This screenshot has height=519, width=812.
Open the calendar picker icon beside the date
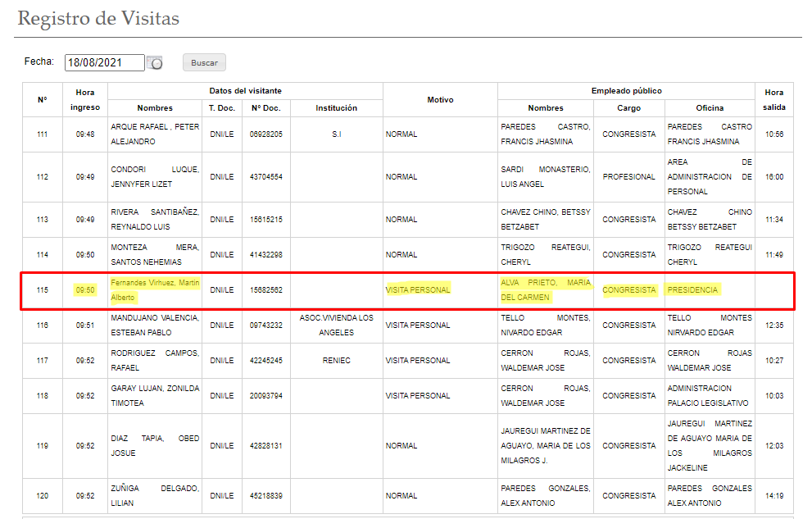point(155,63)
